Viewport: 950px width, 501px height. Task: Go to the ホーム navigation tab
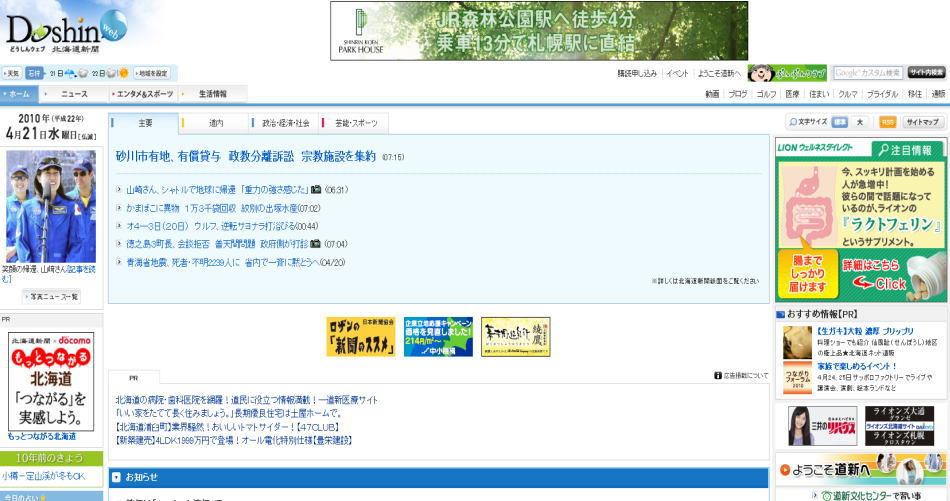tap(19, 94)
